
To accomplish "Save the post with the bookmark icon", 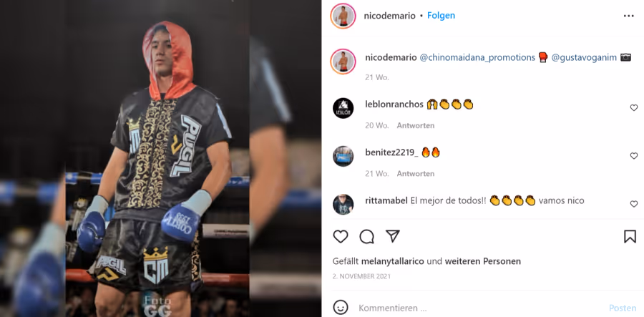I will [630, 237].
